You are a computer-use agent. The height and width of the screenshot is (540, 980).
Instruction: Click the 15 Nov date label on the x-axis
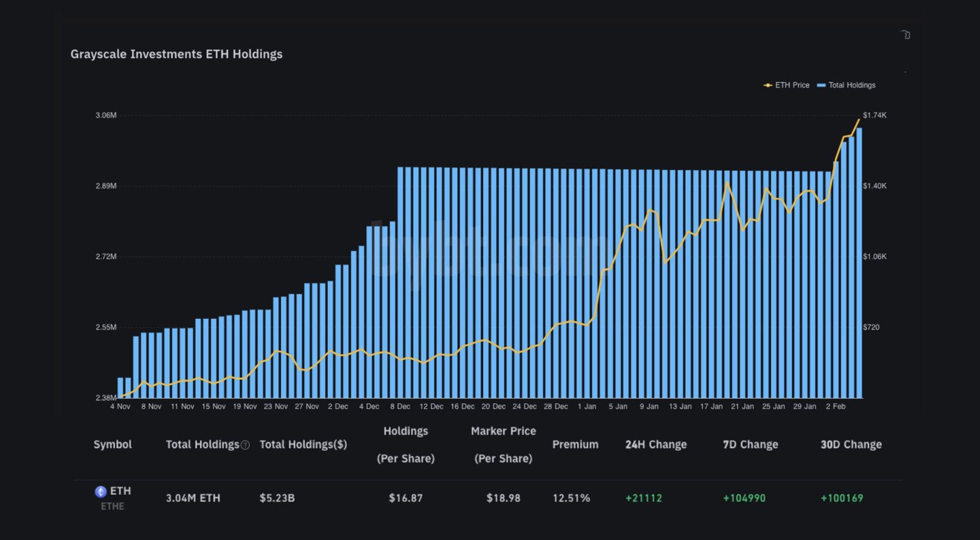[x=214, y=406]
